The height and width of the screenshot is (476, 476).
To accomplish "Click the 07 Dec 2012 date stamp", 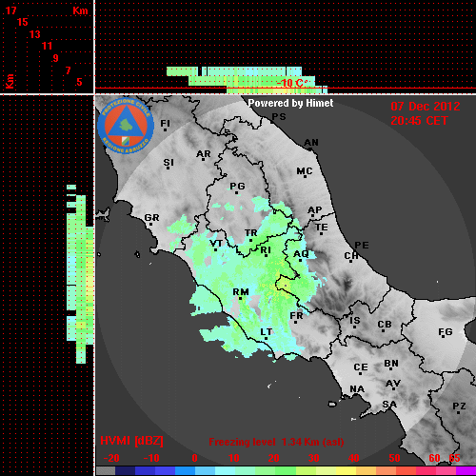I will (x=426, y=107).
